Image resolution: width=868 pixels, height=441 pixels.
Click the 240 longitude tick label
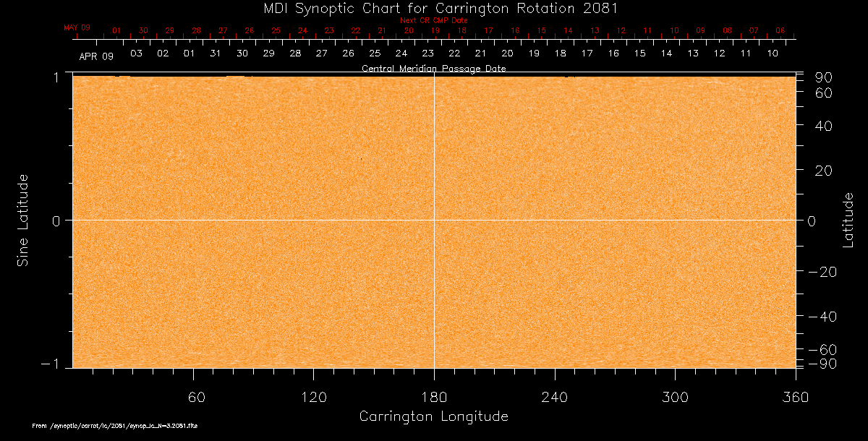click(554, 396)
